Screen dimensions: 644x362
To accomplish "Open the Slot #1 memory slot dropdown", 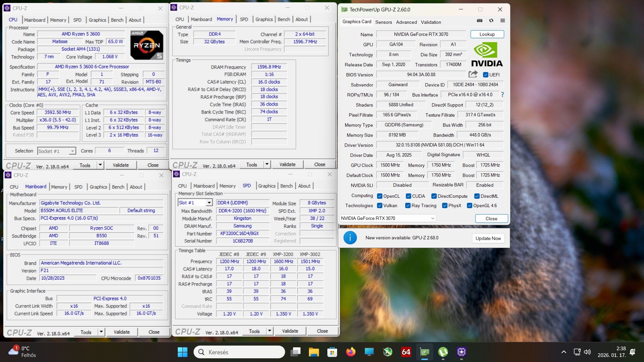I will pyautogui.click(x=209, y=202).
